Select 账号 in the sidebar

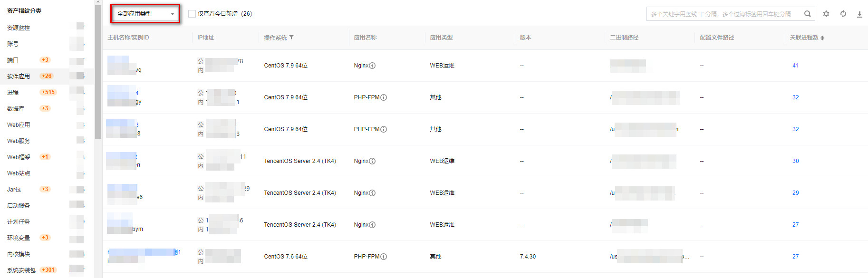[x=13, y=44]
